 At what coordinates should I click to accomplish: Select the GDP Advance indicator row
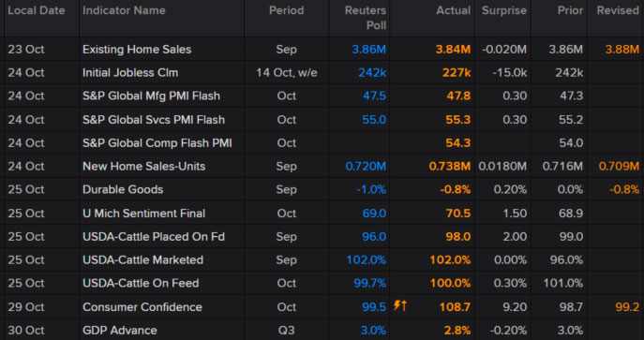[x=322, y=330]
